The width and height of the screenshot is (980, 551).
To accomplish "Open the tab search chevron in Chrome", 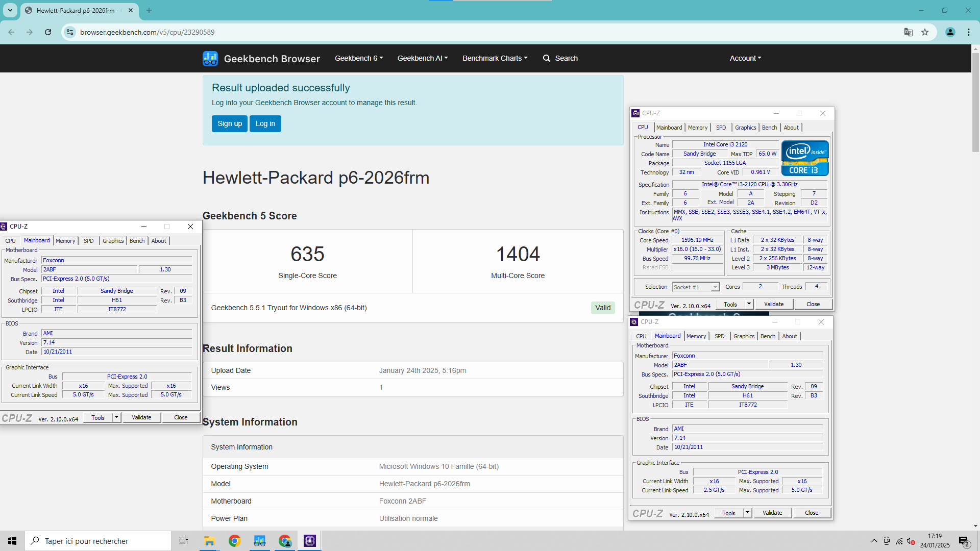I will 10,10.
